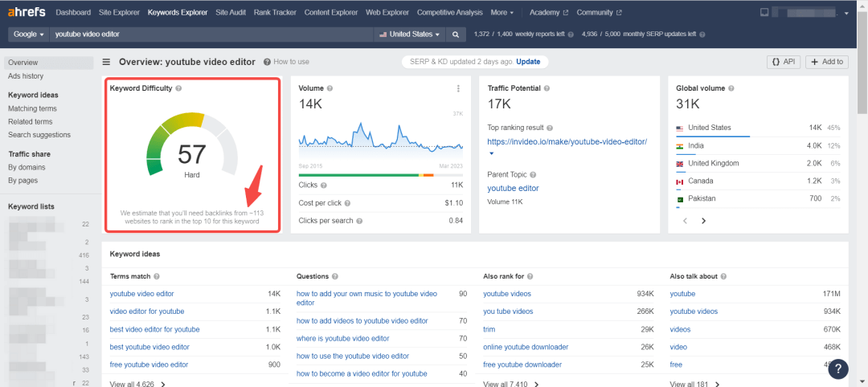
Task: Open the help chat question mark bubble
Action: (x=838, y=369)
